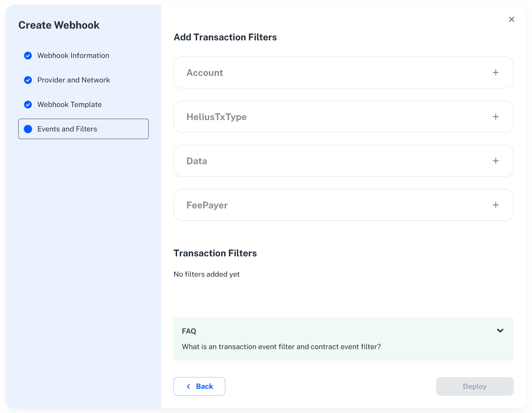The width and height of the screenshot is (532, 413).
Task: Click the FAQ question about event filters
Action: tap(281, 347)
